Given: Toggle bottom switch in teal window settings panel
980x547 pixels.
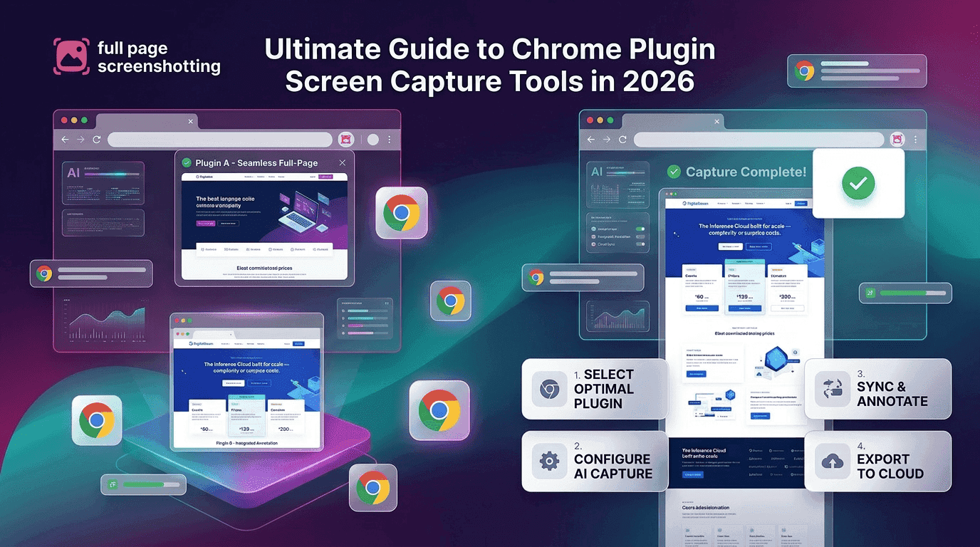Looking at the screenshot, I should (640, 244).
